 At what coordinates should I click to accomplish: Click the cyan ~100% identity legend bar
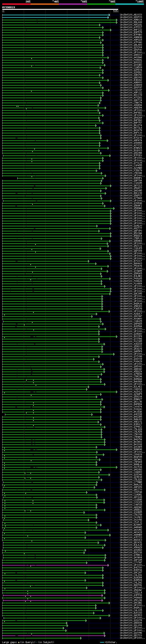point(130,4)
